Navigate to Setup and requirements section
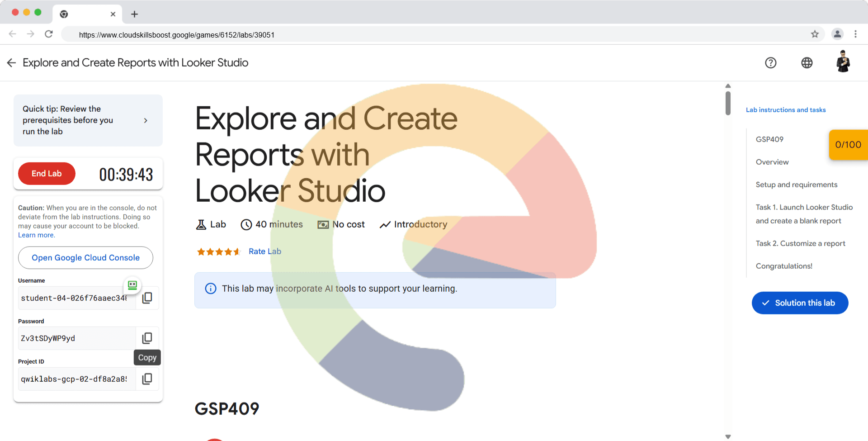Viewport: 868px width, 441px height. point(796,185)
